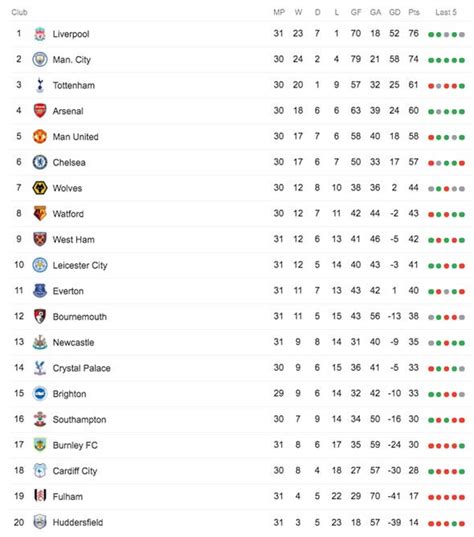Click the Arsenal cannon crest
The height and width of the screenshot is (537, 474).
coord(40,111)
